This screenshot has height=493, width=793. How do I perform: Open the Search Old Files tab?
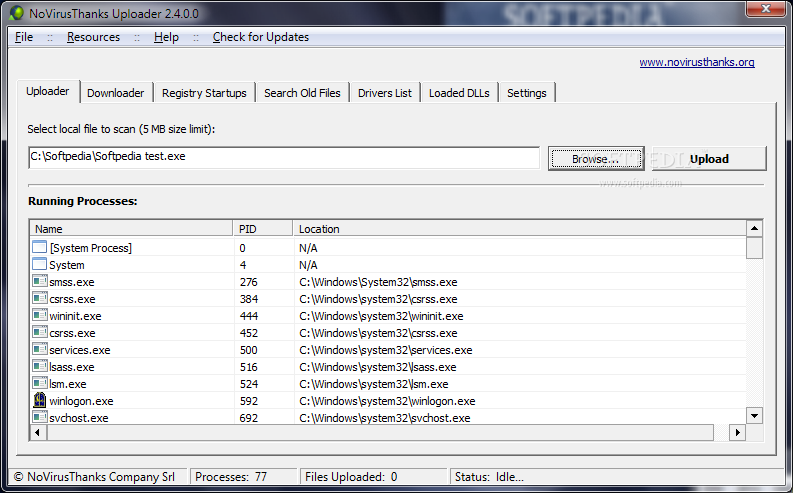pos(302,93)
